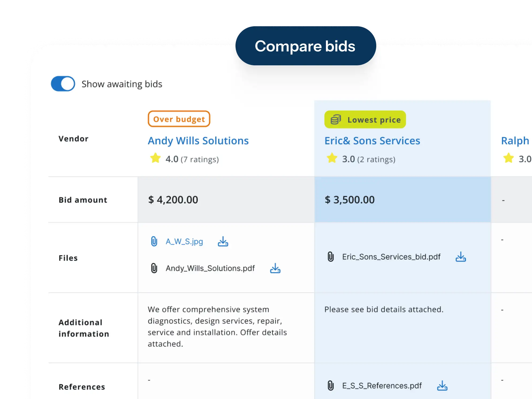
Task: Select the $ 4,200.00 bid amount cell
Action: click(x=226, y=200)
